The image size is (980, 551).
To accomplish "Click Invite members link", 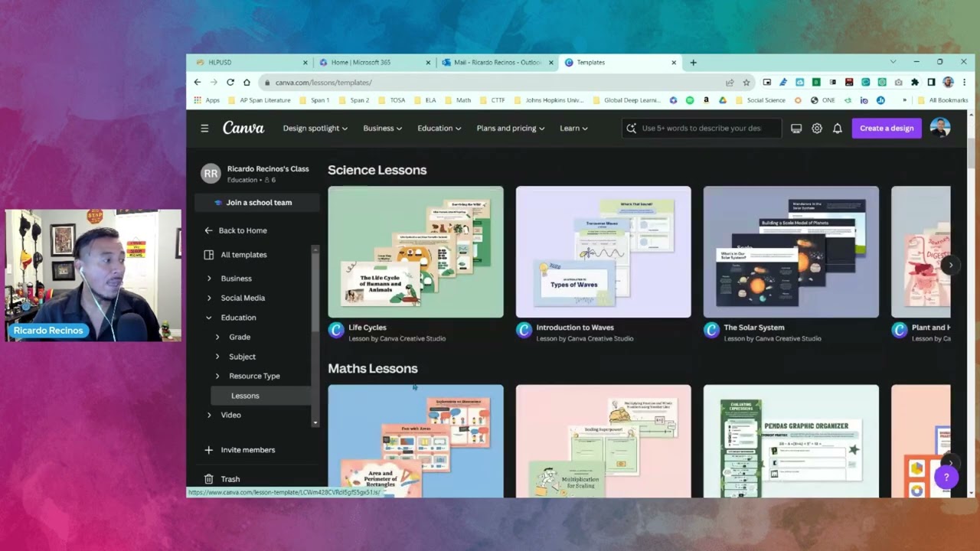I will 248,450.
